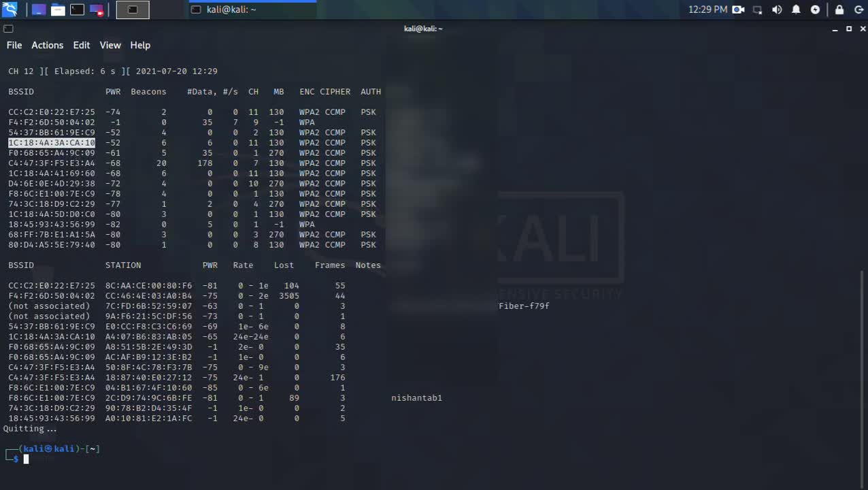Click station 2C:D9:74:9C:6B:FE
868x490 pixels.
[x=149, y=398]
